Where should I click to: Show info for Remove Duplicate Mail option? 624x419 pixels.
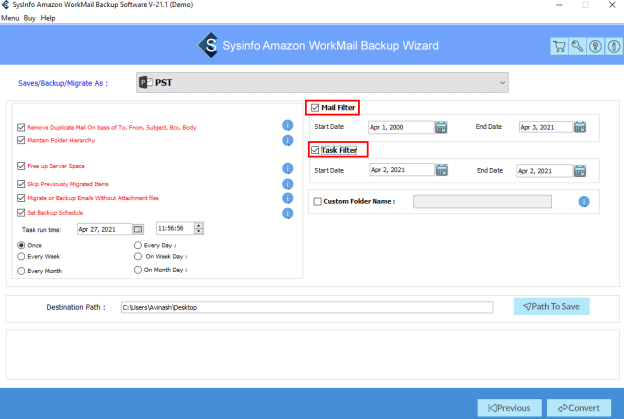click(x=288, y=125)
